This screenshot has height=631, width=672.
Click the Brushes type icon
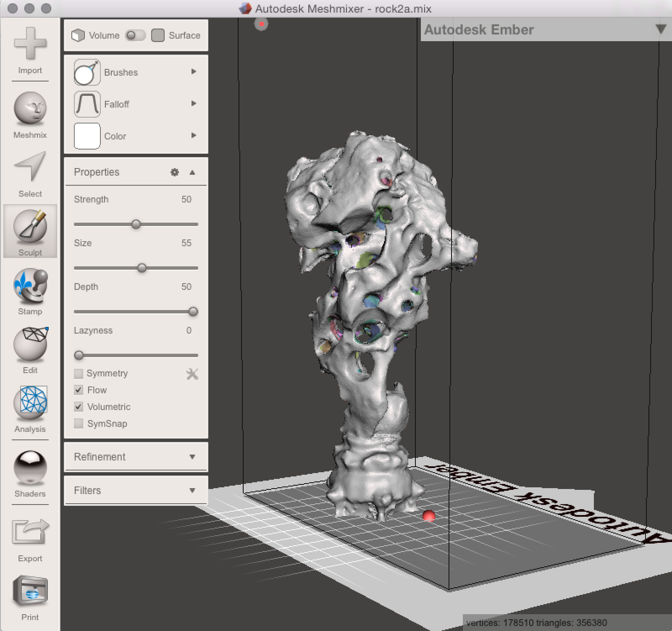(x=87, y=72)
